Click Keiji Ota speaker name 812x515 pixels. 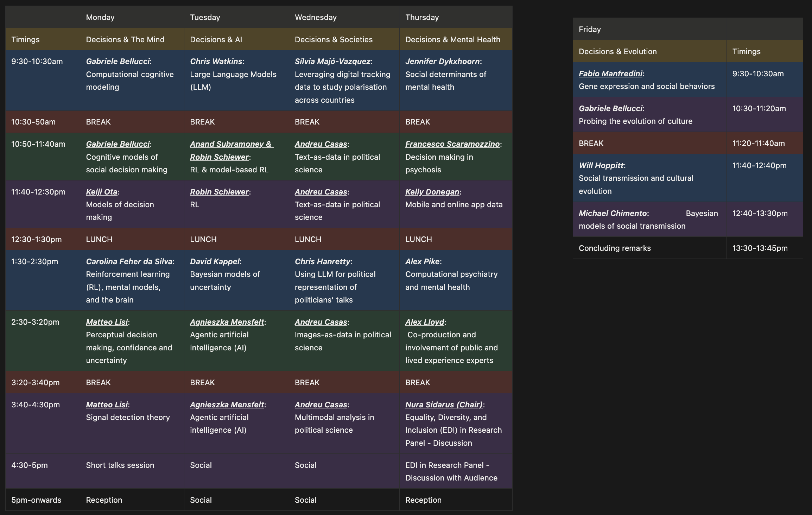(x=101, y=192)
